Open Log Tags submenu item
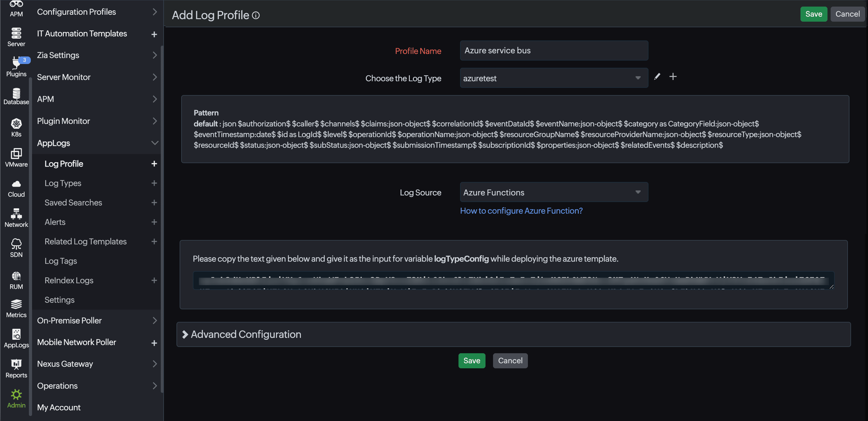The height and width of the screenshot is (421, 868). [x=61, y=261]
